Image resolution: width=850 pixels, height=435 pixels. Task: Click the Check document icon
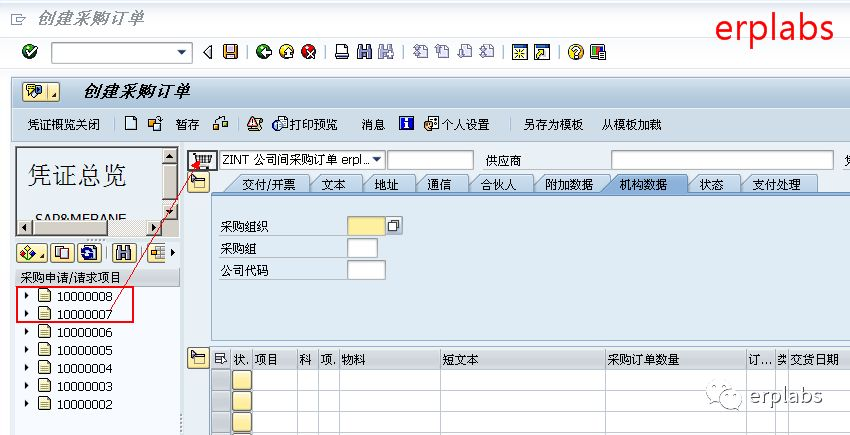pos(220,124)
